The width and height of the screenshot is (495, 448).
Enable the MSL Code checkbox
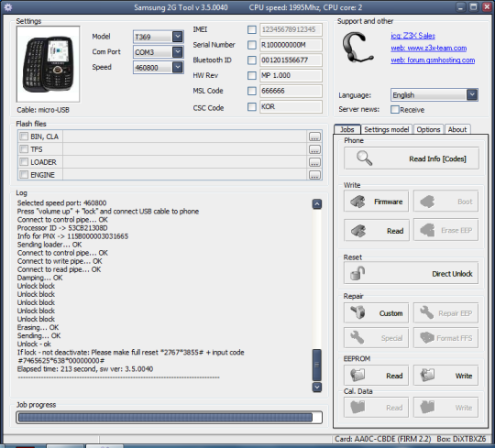coord(251,91)
